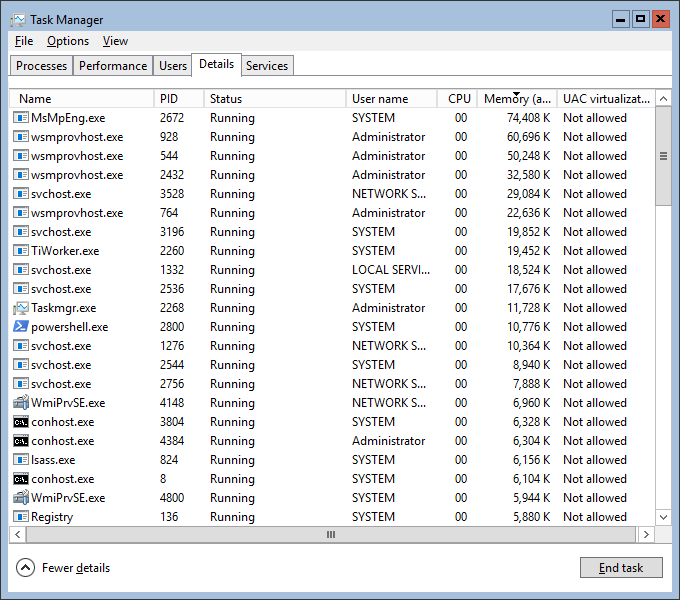This screenshot has width=680, height=600.
Task: Close the Task Manager window
Action: point(660,20)
